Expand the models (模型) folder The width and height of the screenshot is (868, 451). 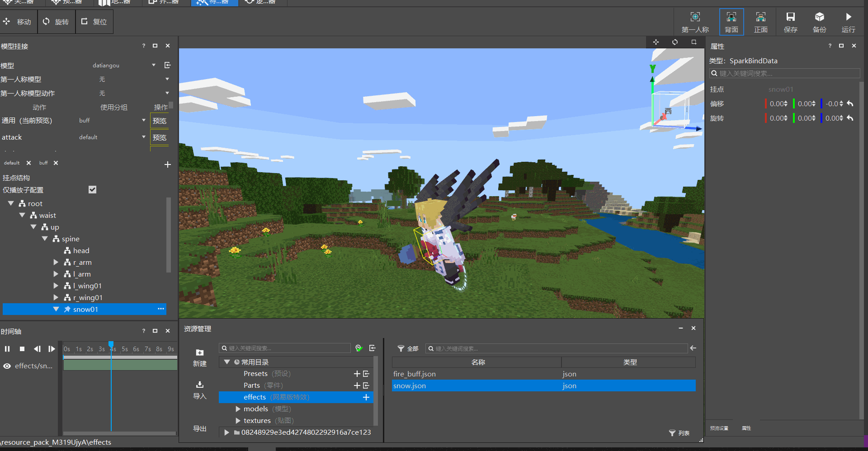[x=238, y=409]
